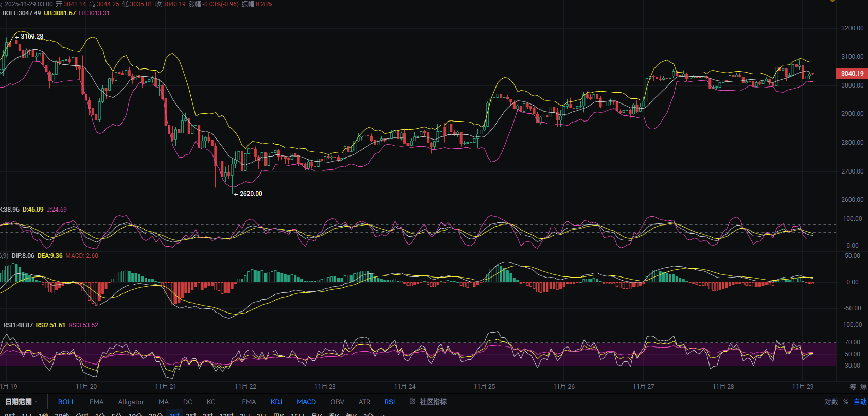Add the OBV sub-indicator
868x416 pixels.
[x=337, y=402]
